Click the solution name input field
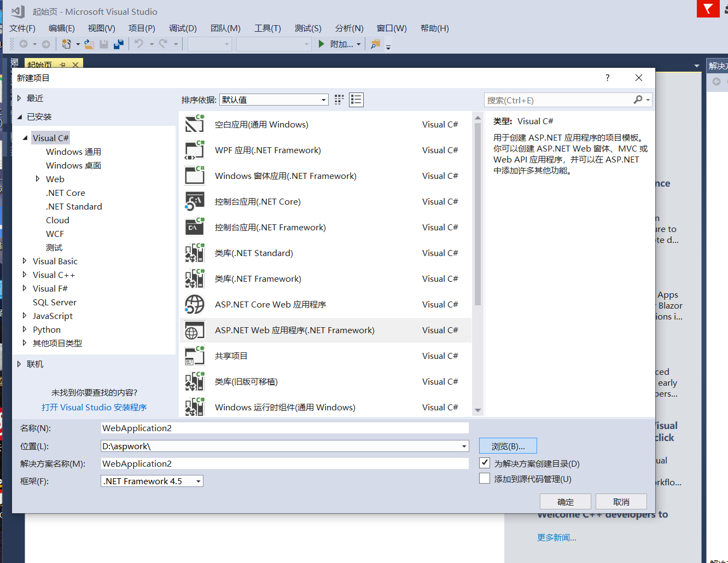The width and height of the screenshot is (728, 563). [284, 463]
